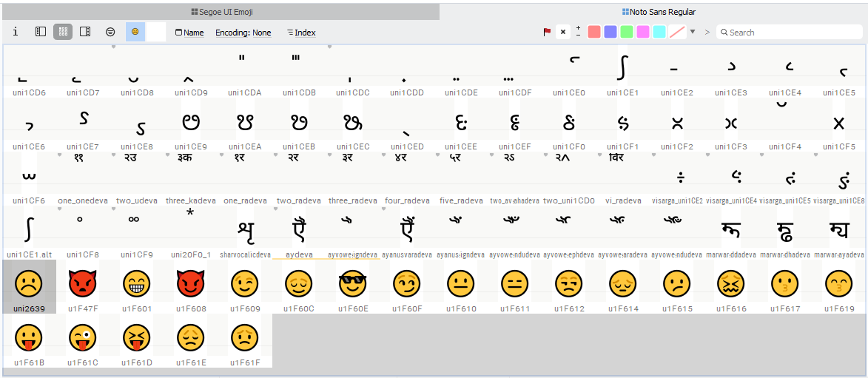Select the uni1CE9 glyph cell
This screenshot has height=378, width=868.
[x=192, y=124]
